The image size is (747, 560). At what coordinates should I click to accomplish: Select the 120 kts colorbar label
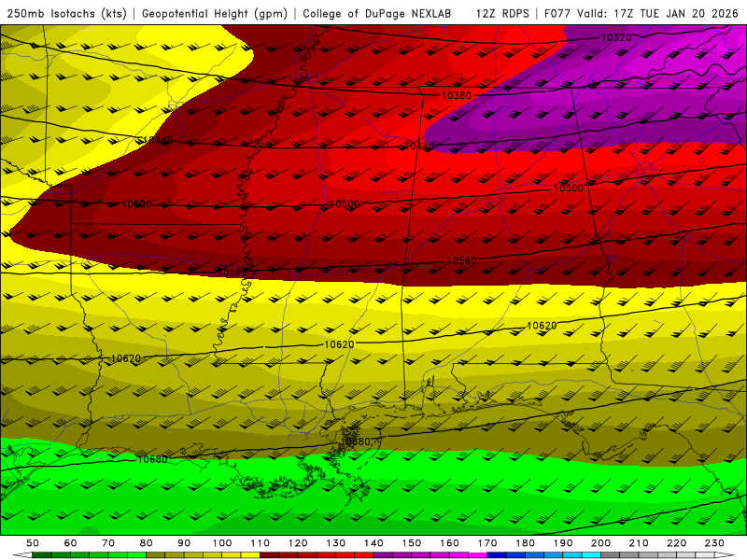[298, 543]
